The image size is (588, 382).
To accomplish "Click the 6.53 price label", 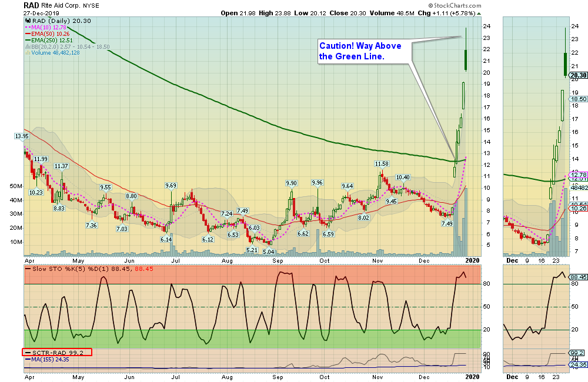I will click(x=233, y=234).
